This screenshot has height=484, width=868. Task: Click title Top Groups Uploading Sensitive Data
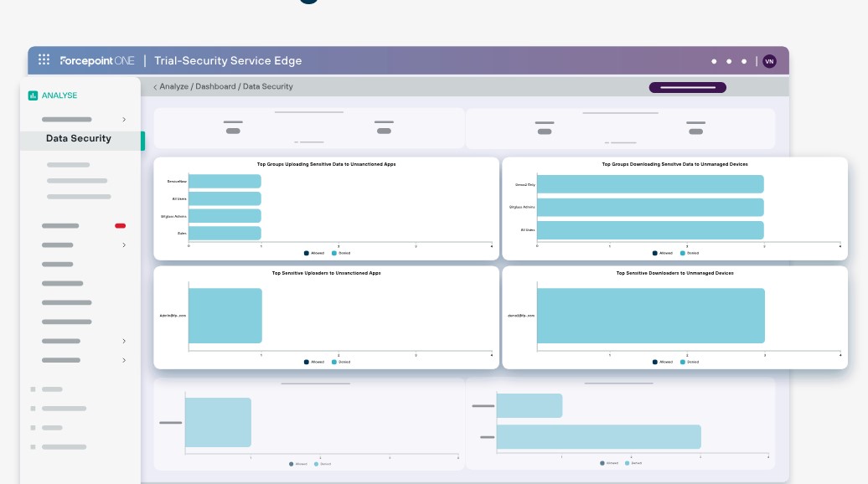[326, 164]
